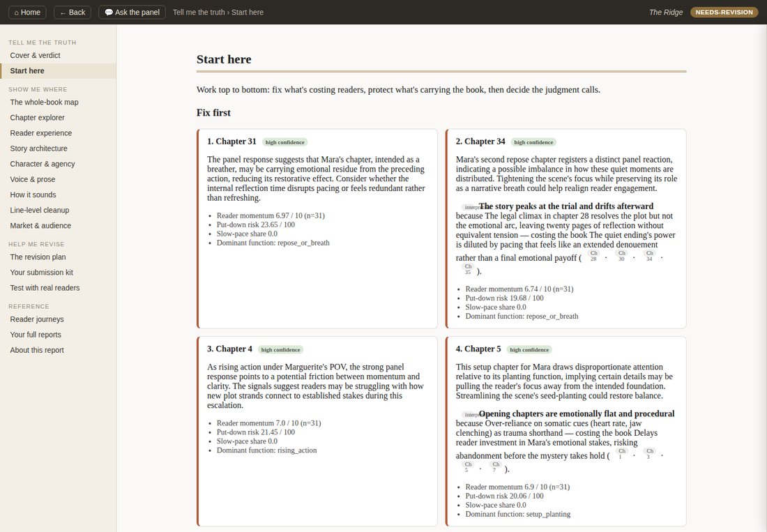
Task: Click 'Reader momentum 7.0 / 10 (n=31)'
Action: [x=268, y=423]
